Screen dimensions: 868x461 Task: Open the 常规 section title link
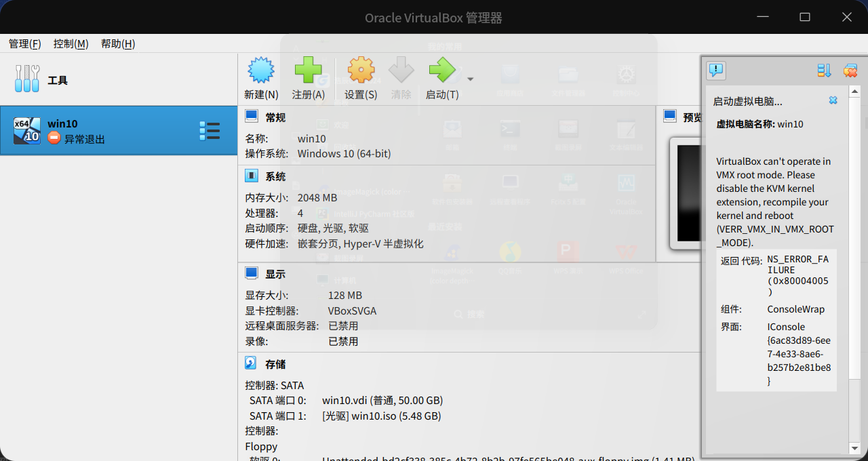275,117
